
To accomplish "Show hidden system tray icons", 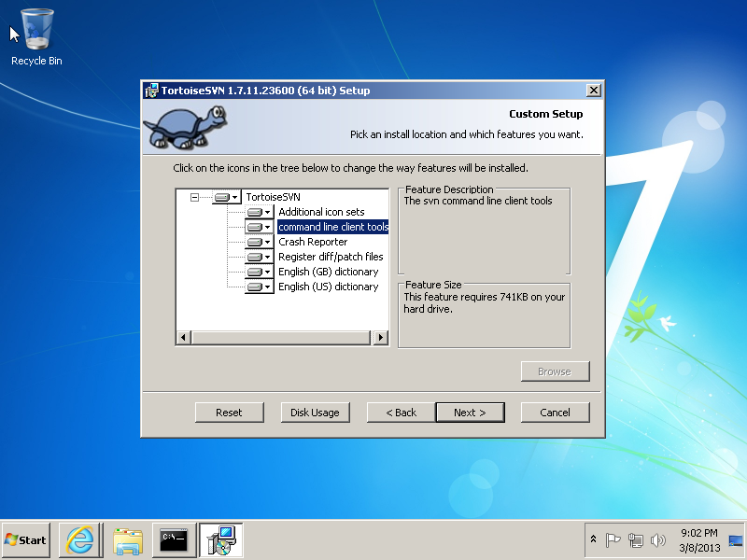I will pos(593,539).
